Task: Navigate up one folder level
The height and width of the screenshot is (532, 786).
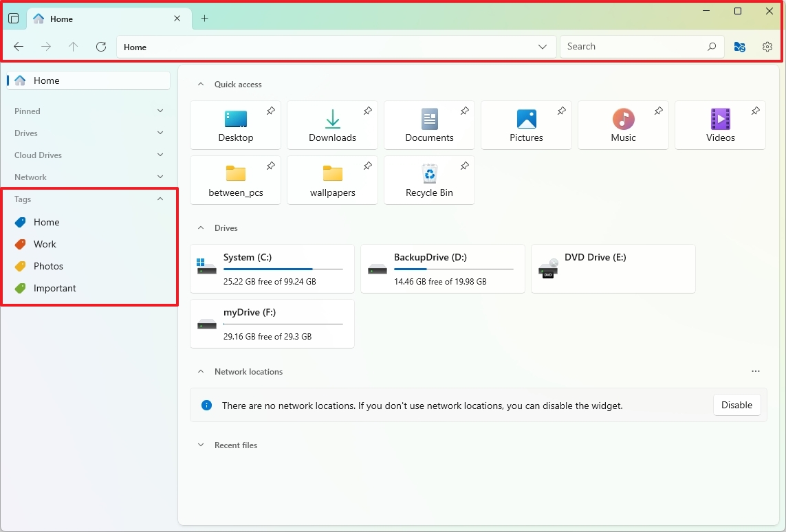Action: point(73,46)
